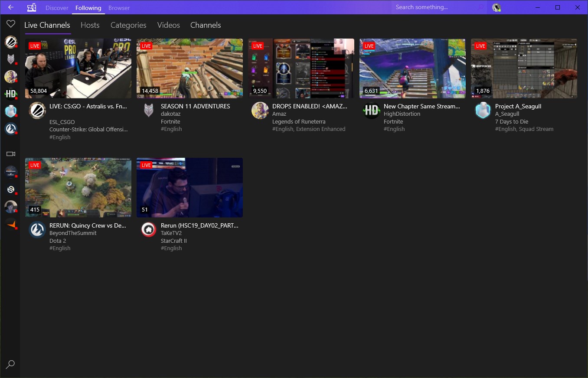Click the 'Project A_Seagull' stream title
The height and width of the screenshot is (378, 588).
518,106
